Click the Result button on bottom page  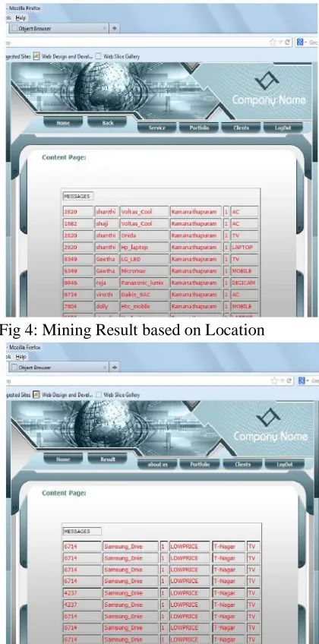(x=108, y=459)
